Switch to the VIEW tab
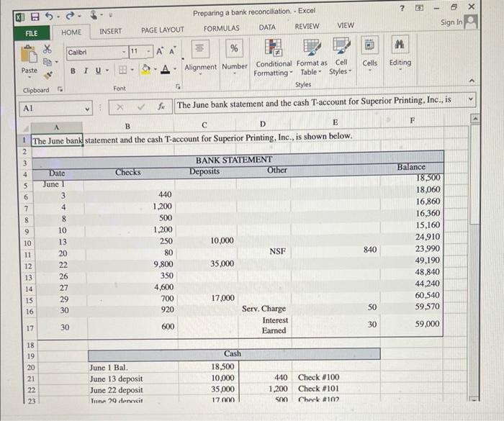 (346, 25)
